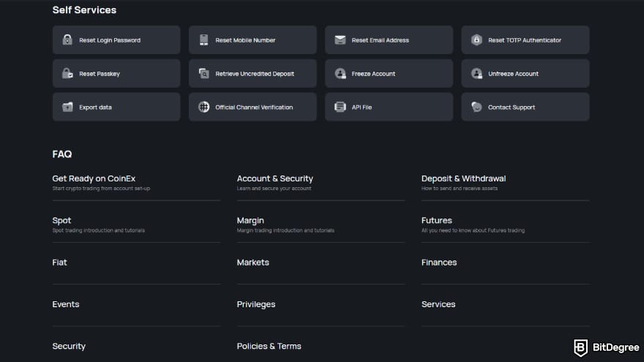Viewport: 644px width, 362px height.
Task: Open Reset Passkey card
Action: (116, 73)
